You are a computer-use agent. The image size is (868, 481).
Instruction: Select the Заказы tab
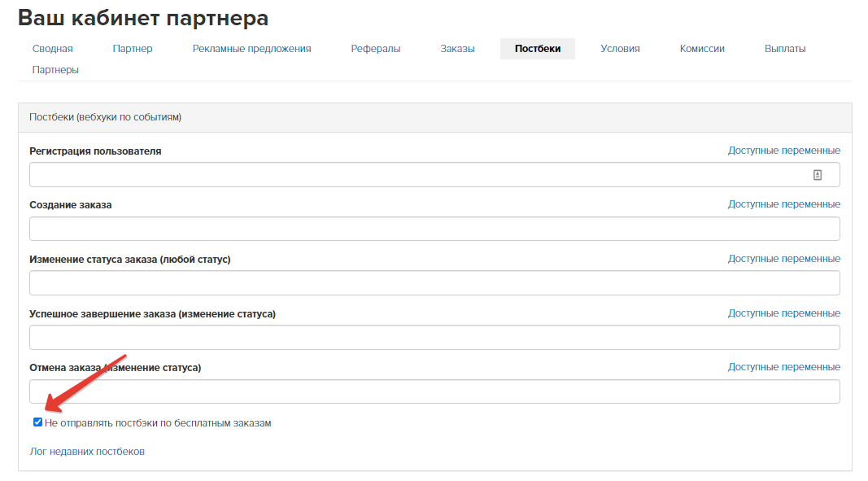pos(457,49)
